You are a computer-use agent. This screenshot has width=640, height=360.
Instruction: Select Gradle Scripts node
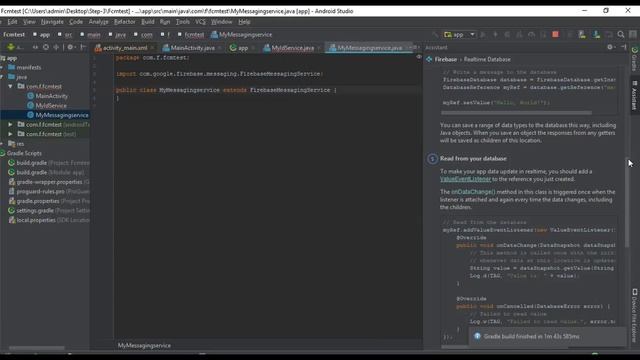(21, 153)
